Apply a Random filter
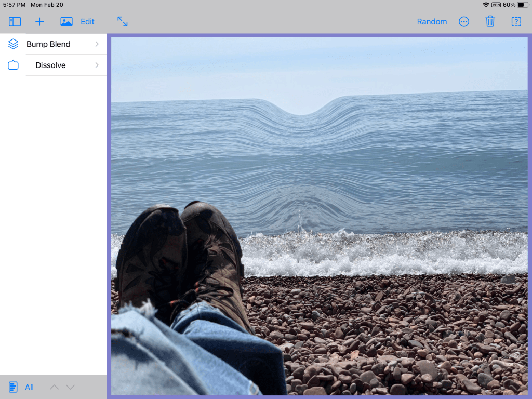Viewport: 532px width, 399px height. (432, 22)
